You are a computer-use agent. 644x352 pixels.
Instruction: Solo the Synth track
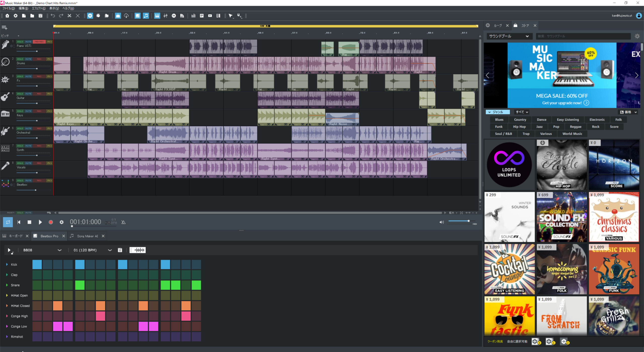(x=20, y=146)
